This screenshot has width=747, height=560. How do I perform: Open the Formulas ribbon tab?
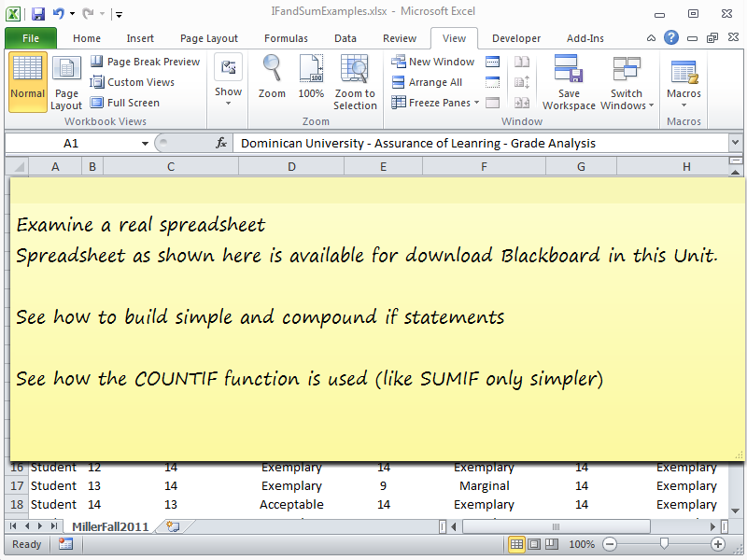286,38
